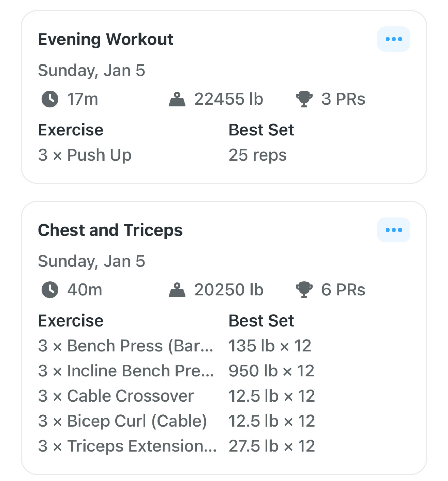The image size is (448, 481).
Task: Open the Chest and Triceps title
Action: [x=110, y=230]
